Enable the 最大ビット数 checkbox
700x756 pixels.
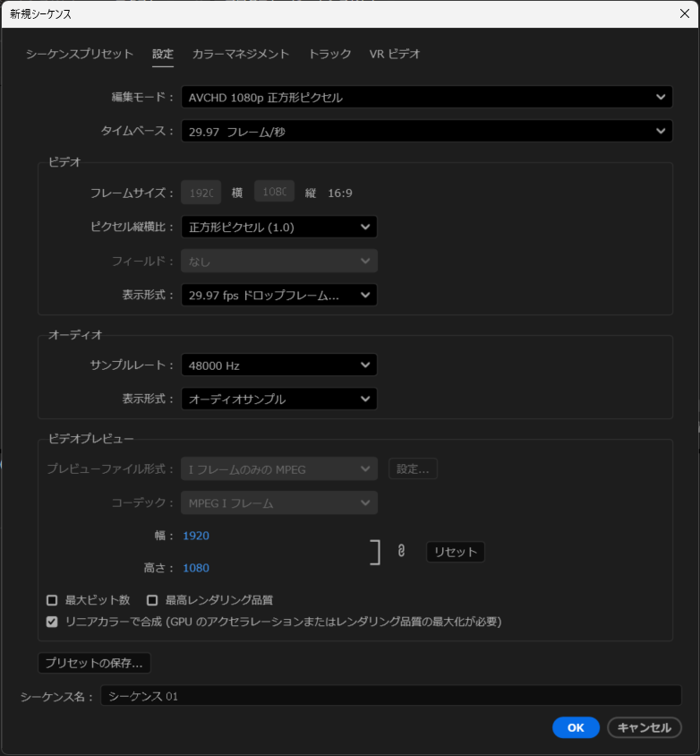coord(52,600)
